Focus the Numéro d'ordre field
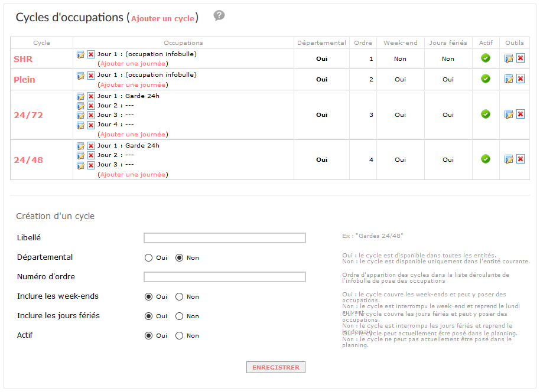This screenshot has width=540, height=392. (225, 277)
